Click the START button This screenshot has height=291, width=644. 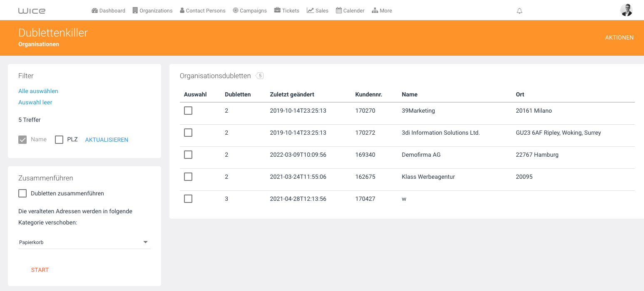click(40, 270)
